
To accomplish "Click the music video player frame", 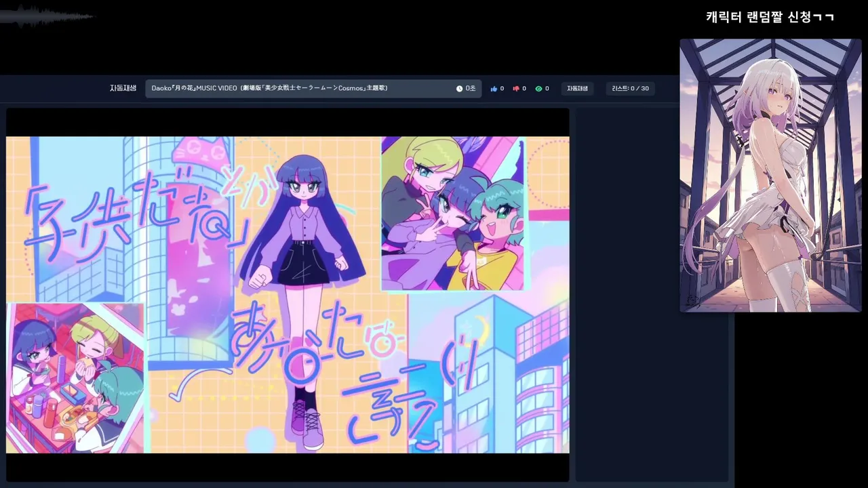I will (x=288, y=295).
